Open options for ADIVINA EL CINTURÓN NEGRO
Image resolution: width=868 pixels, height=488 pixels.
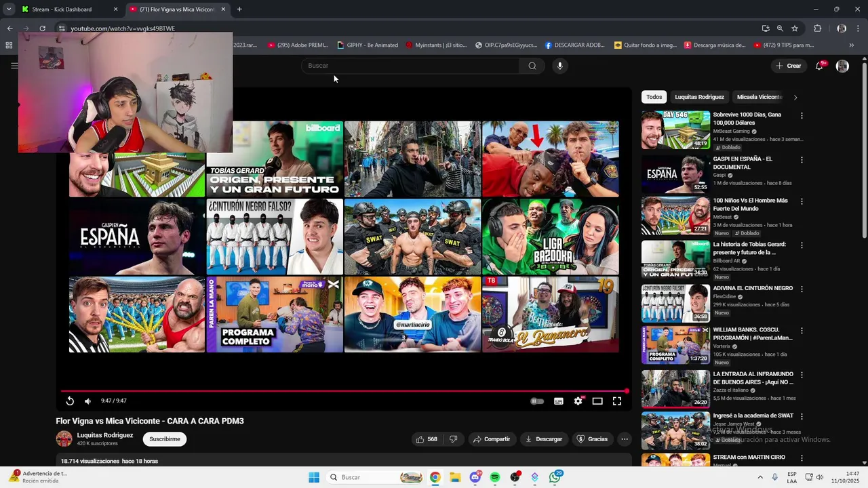tap(802, 289)
